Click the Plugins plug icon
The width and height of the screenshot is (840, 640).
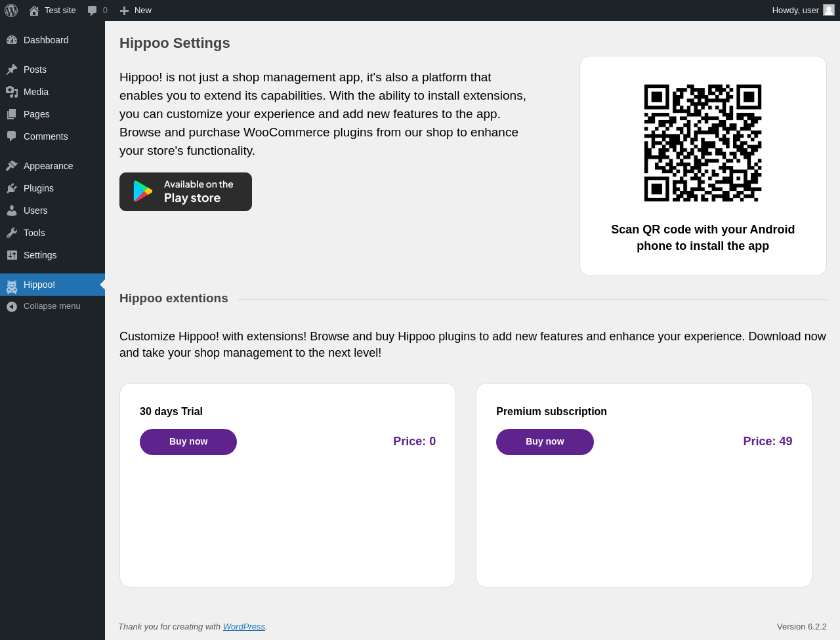click(x=12, y=188)
